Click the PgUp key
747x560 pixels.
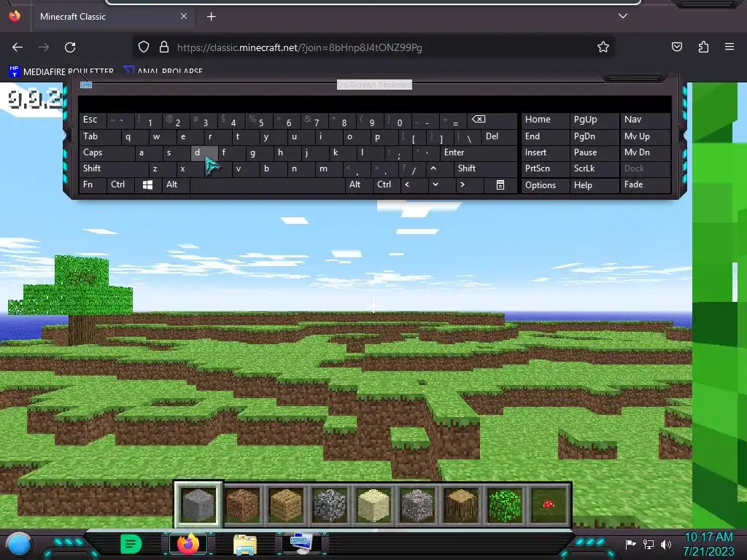tap(594, 120)
